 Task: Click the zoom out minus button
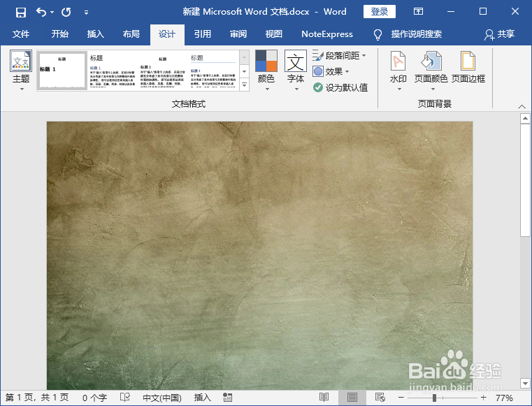click(401, 398)
